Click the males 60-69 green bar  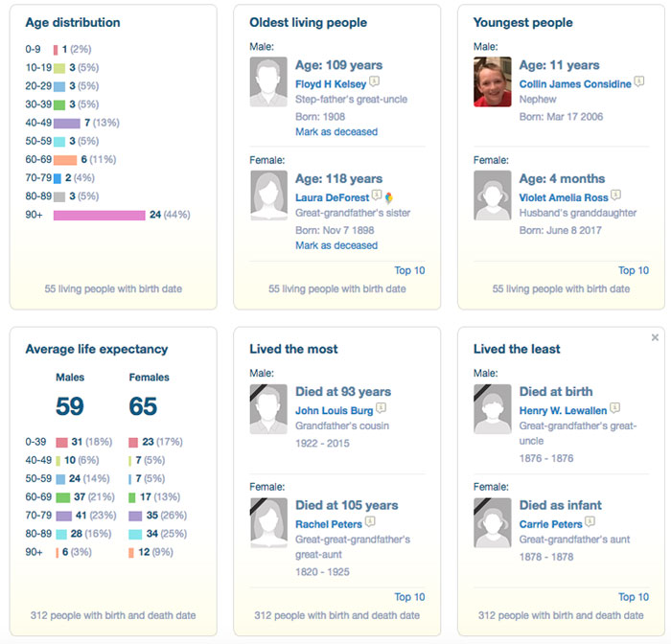[x=63, y=497]
